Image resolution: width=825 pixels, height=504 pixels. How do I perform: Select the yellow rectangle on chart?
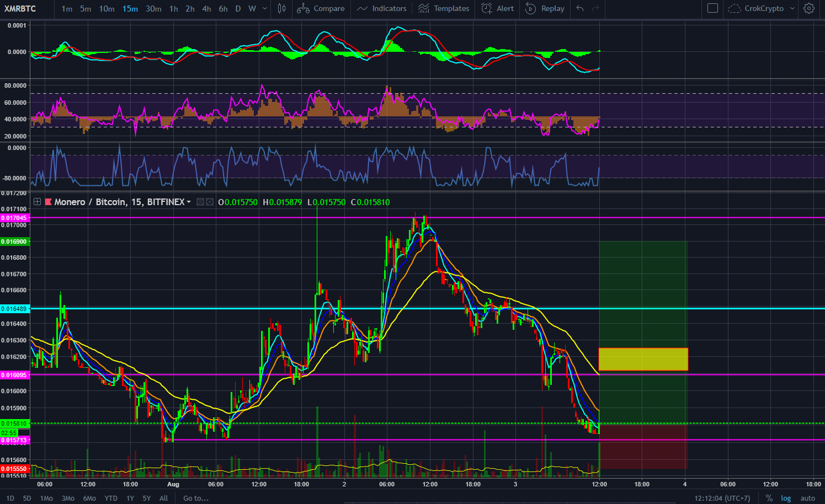[x=643, y=359]
